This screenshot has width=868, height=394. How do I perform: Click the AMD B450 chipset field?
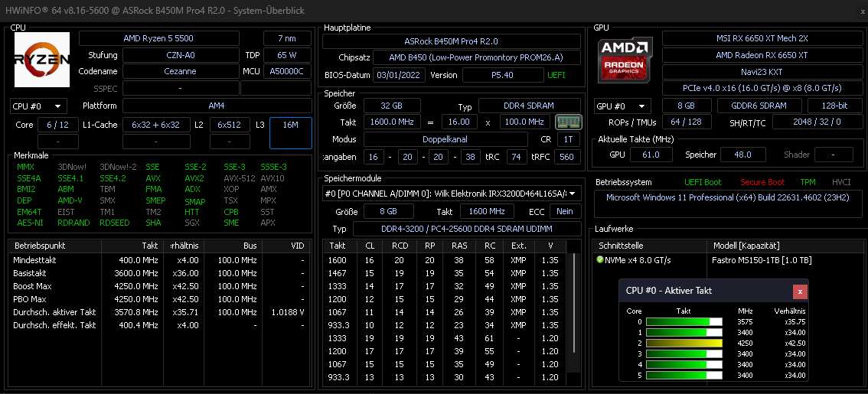click(477, 58)
